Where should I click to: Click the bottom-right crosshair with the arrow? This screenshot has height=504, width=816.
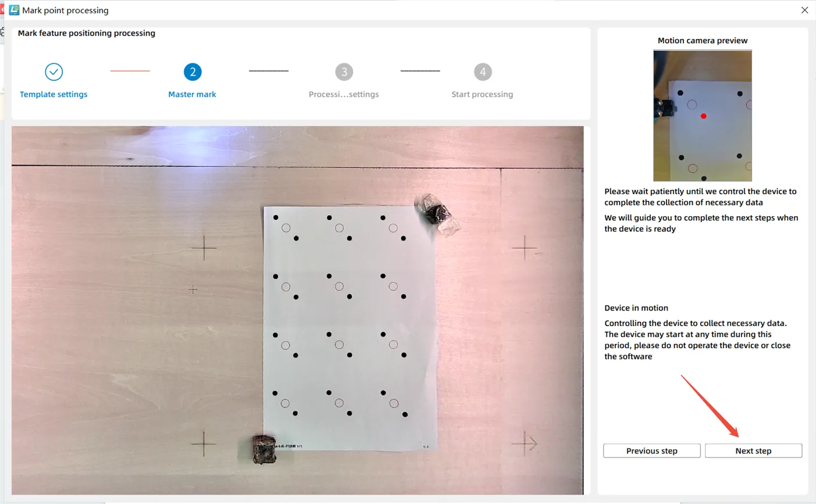pyautogui.click(x=525, y=444)
